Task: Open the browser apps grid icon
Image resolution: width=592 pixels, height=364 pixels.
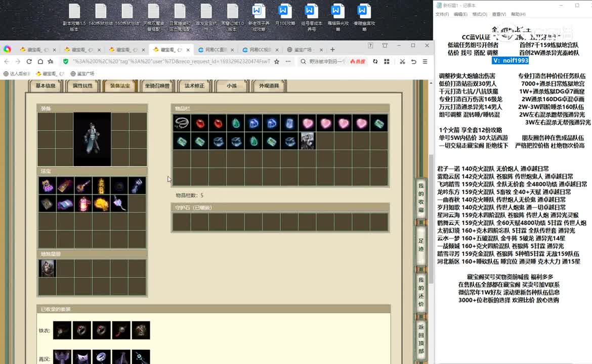Action: point(387,62)
